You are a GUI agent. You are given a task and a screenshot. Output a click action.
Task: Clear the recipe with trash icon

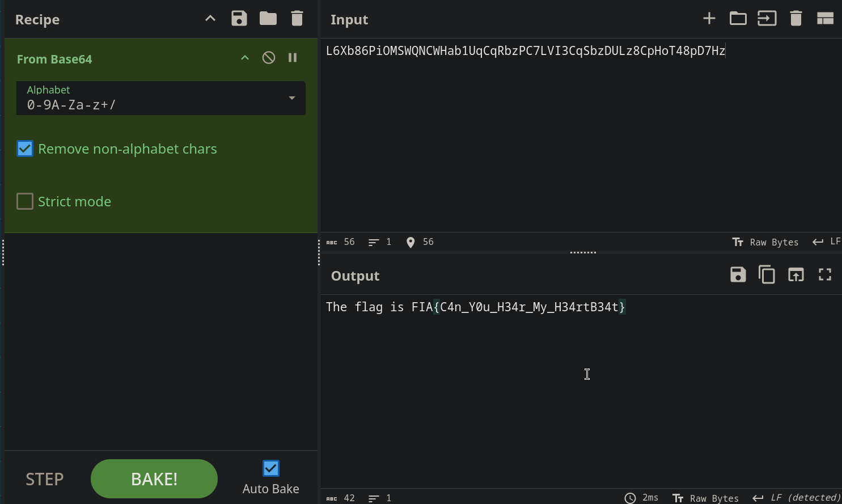coord(297,19)
